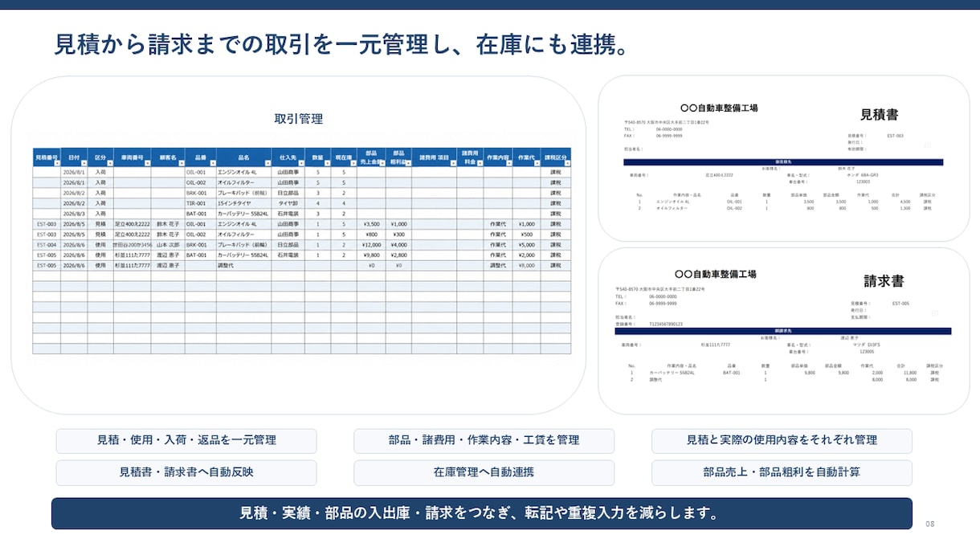Select the 2026/8/3 date cell

74,214
